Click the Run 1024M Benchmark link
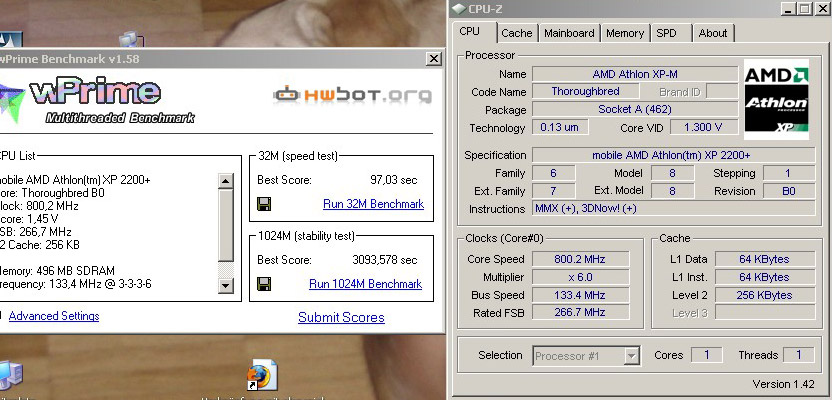 pos(366,284)
